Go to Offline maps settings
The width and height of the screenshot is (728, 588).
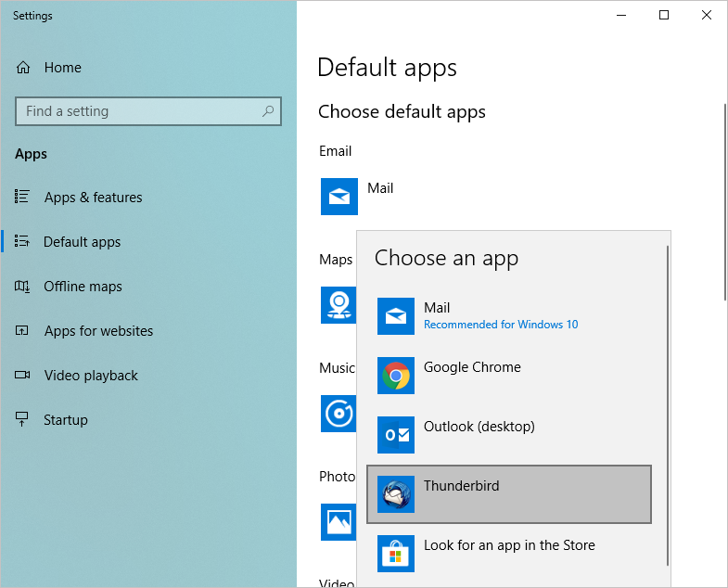[x=83, y=287]
